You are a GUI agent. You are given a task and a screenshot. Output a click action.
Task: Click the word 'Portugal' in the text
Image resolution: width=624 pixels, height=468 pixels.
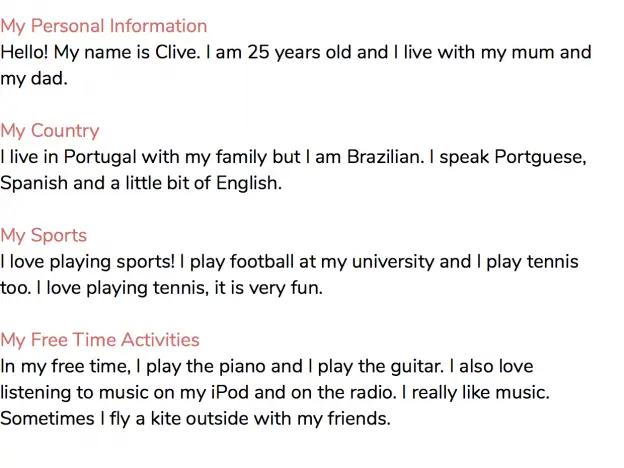coord(100,157)
